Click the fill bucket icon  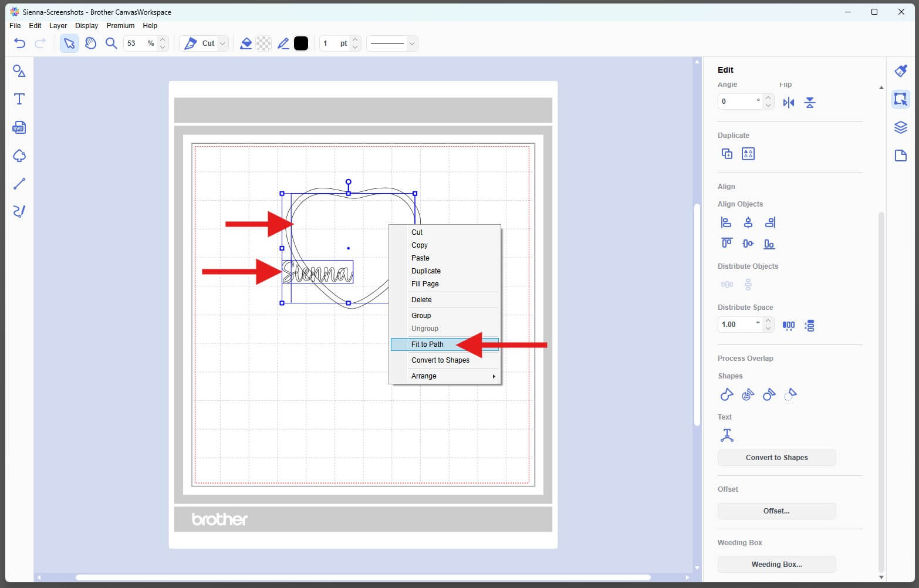[x=246, y=43]
